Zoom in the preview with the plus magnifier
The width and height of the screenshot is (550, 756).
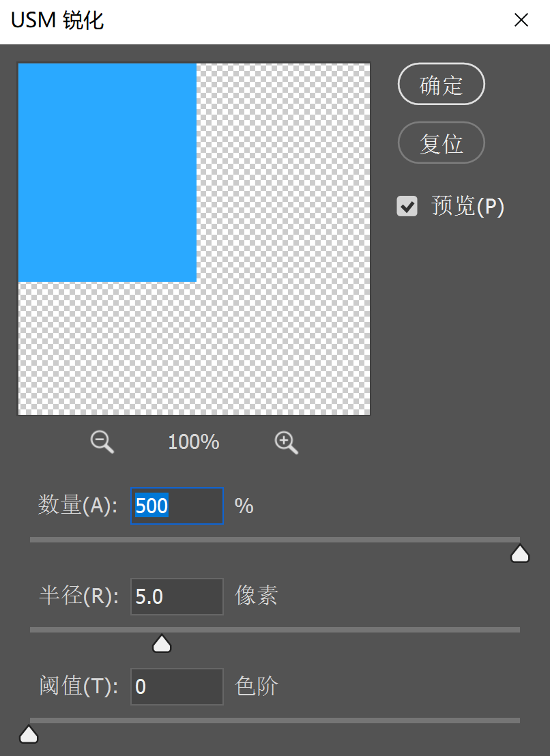point(285,441)
